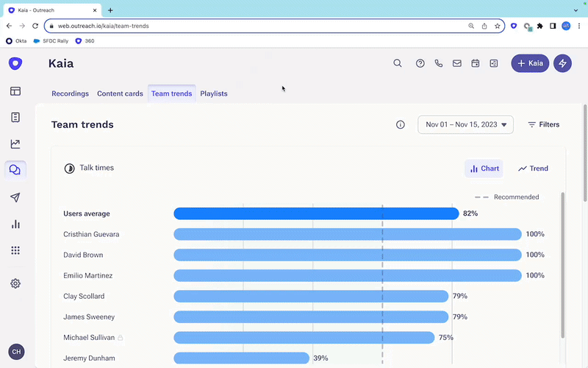The image size is (588, 368).
Task: Click the envelope email icon
Action: pos(457,63)
